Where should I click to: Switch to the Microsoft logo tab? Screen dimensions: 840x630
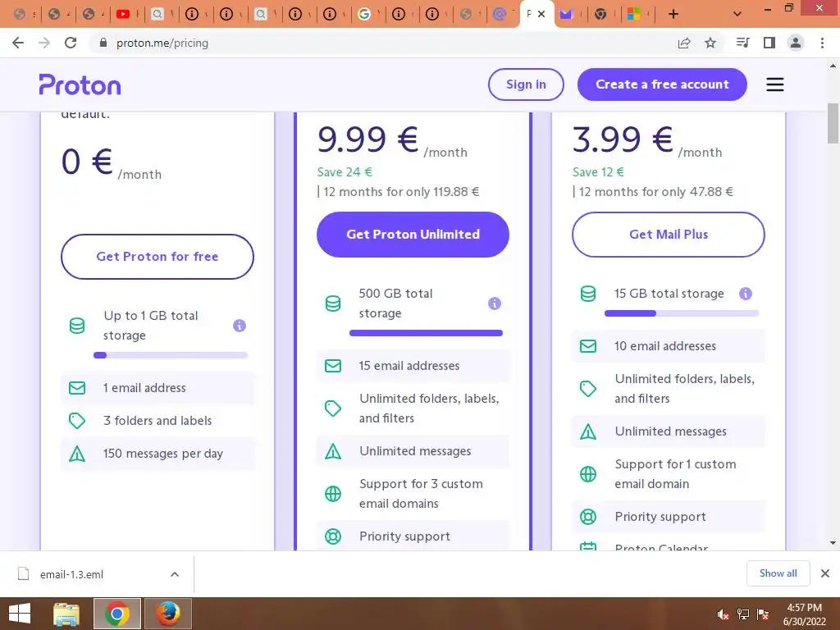coord(634,15)
